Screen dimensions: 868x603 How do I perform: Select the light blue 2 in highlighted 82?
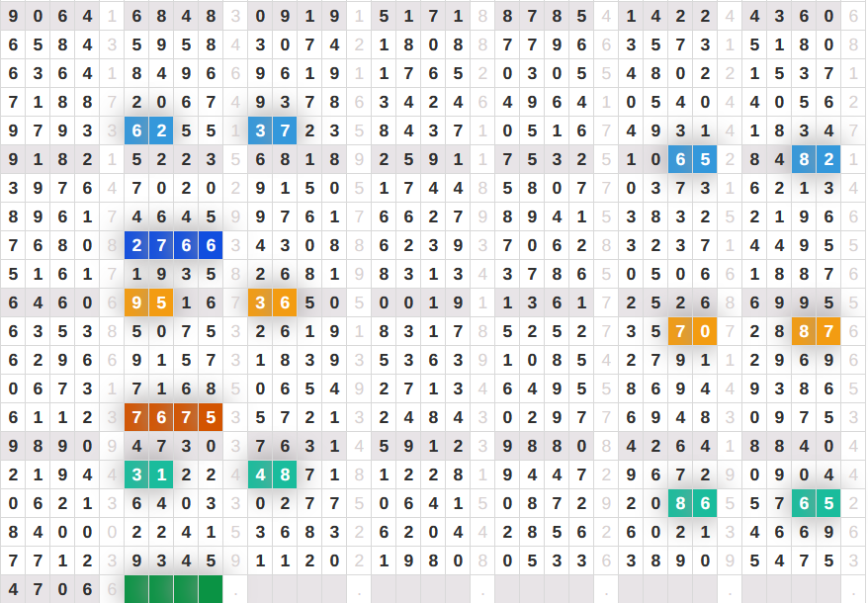click(x=828, y=160)
